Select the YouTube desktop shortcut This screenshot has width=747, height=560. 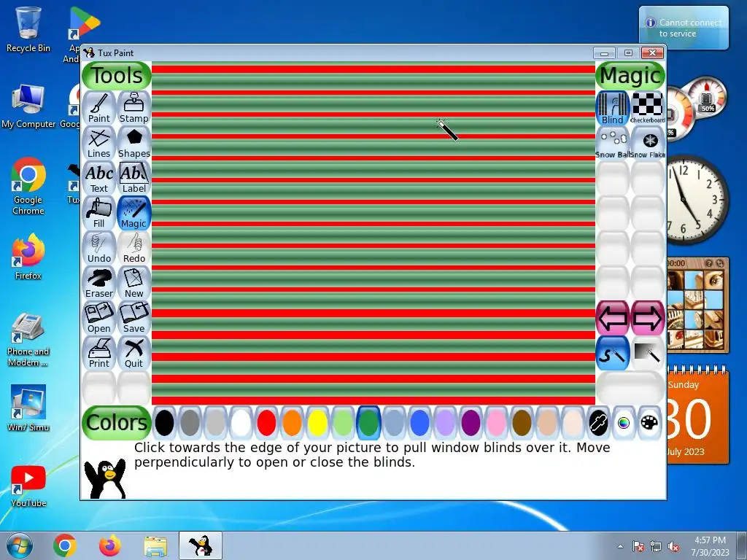point(28,486)
